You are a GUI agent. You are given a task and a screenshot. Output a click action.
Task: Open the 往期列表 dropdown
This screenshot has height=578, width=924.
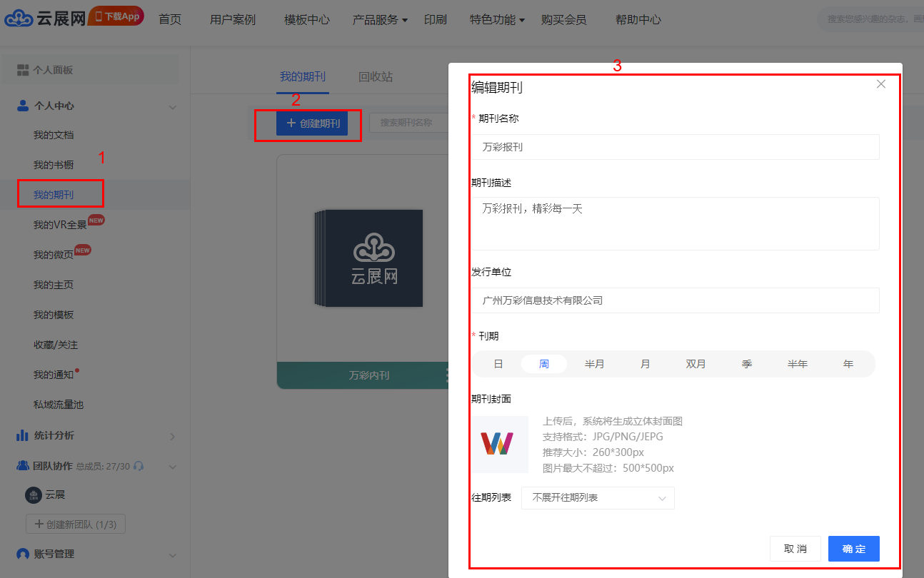(x=598, y=498)
